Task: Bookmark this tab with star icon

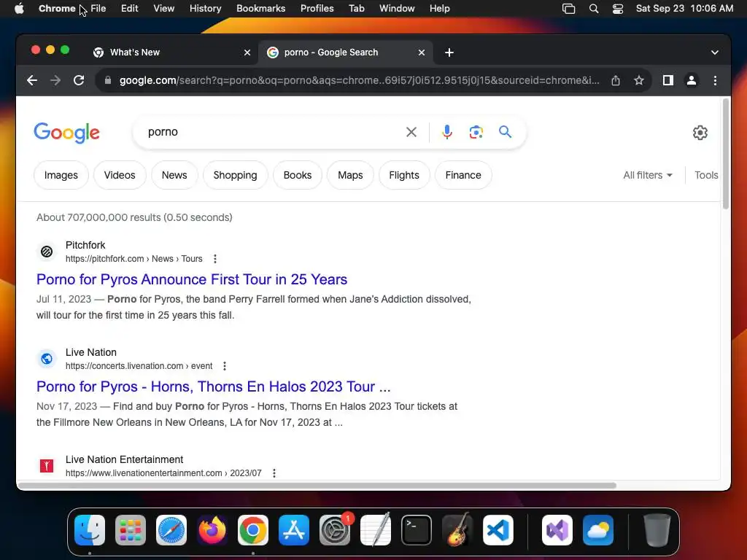Action: tap(639, 80)
